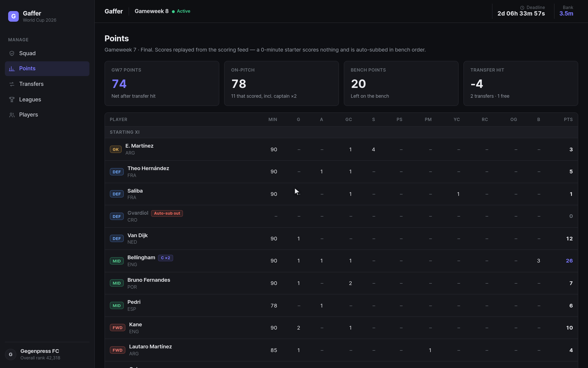Image resolution: width=588 pixels, height=368 pixels.
Task: Click the DEF badge next to Van Dijk
Action: (117, 239)
